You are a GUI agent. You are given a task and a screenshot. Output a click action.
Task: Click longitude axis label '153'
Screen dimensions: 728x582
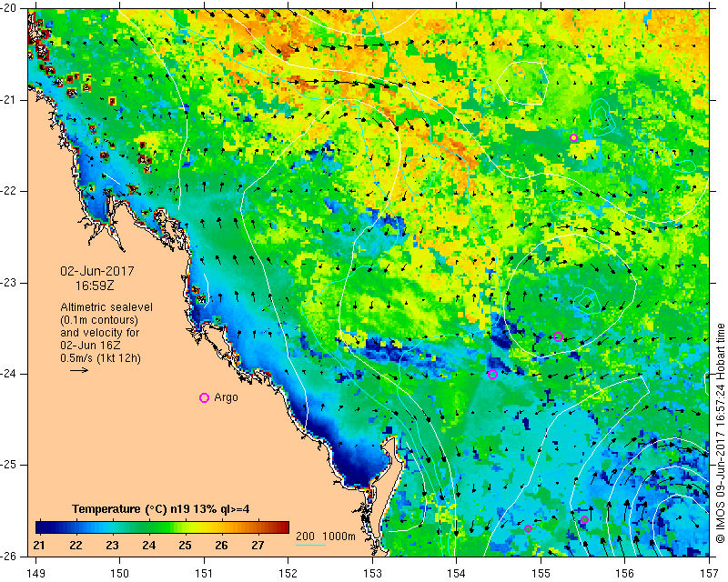(372, 574)
